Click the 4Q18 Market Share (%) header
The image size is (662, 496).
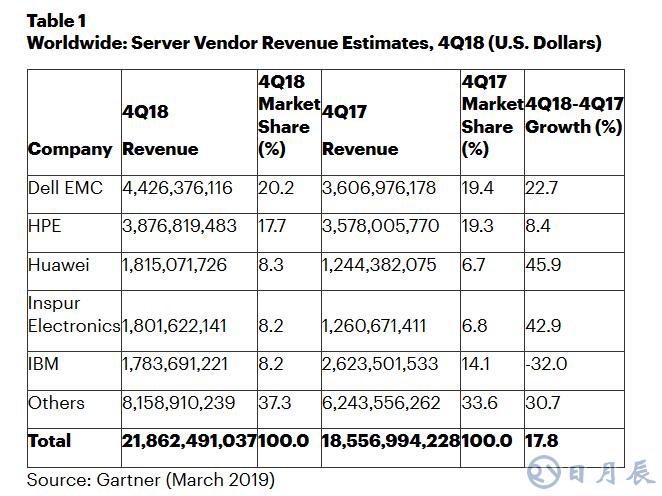(x=288, y=114)
